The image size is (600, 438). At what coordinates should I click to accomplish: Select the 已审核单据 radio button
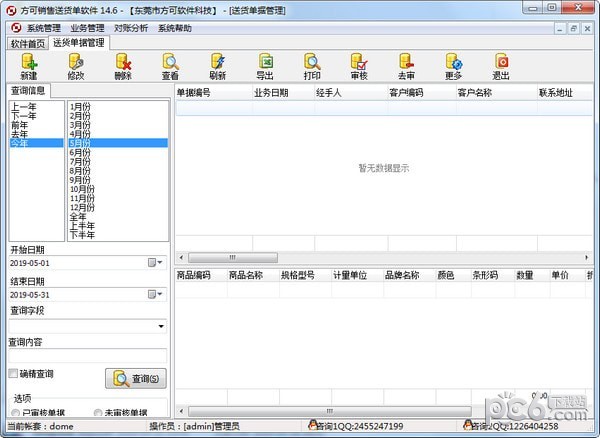pos(15,413)
